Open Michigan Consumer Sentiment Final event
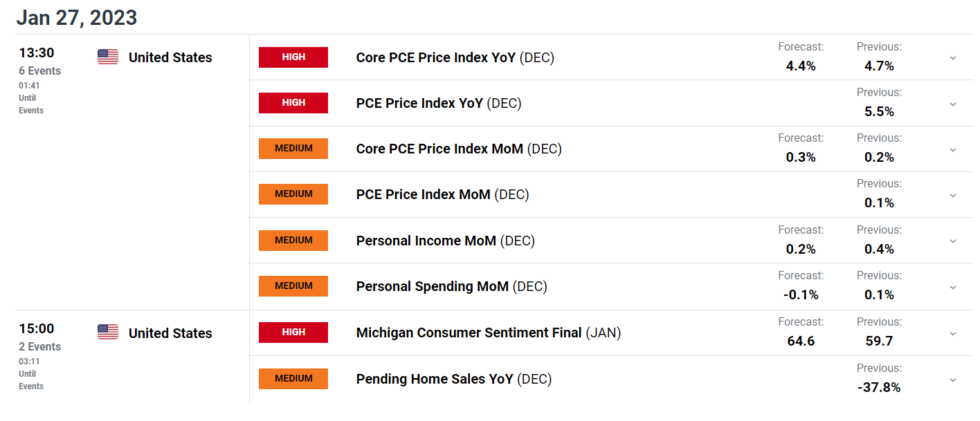Viewport: 980px width, 421px height. (469, 333)
